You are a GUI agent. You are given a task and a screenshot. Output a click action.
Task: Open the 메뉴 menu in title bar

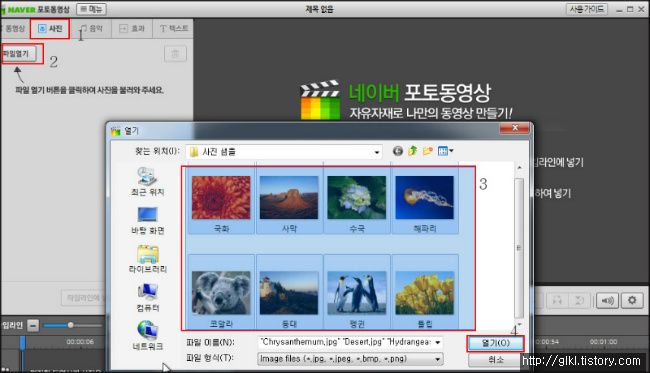tap(92, 9)
